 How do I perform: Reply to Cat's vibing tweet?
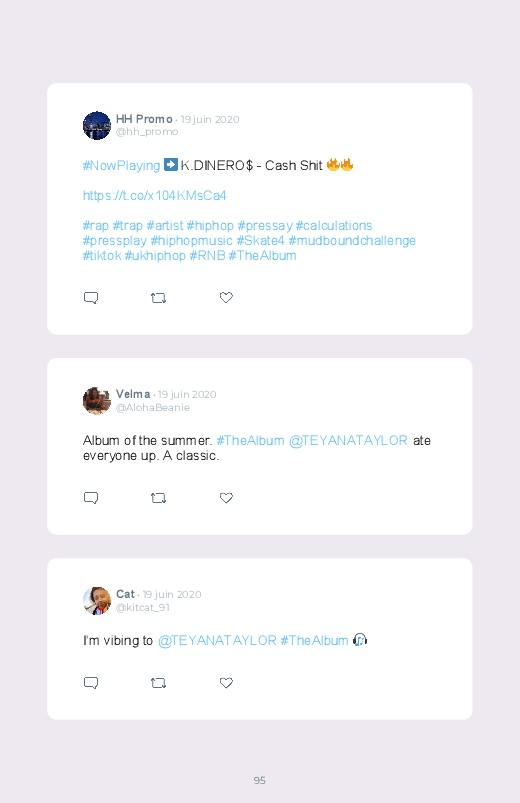pos(91,683)
